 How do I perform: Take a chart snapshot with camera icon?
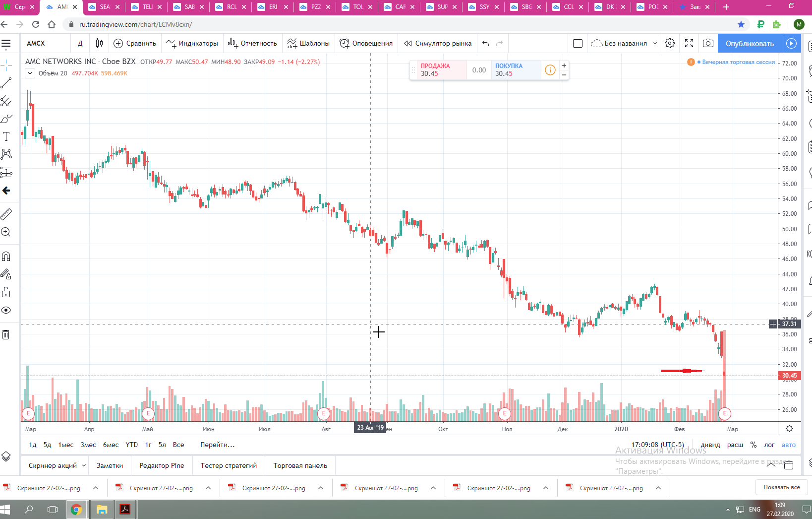708,43
